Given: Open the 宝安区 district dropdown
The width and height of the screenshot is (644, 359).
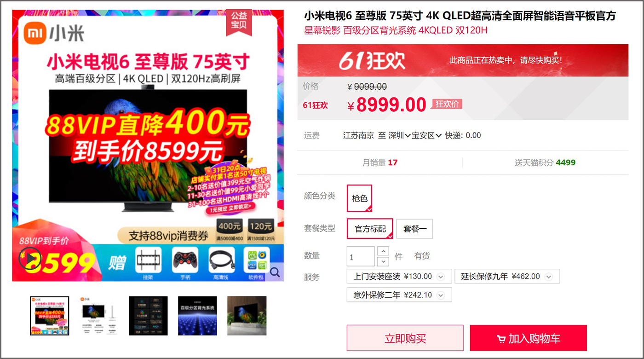Looking at the screenshot, I should pyautogui.click(x=426, y=135).
